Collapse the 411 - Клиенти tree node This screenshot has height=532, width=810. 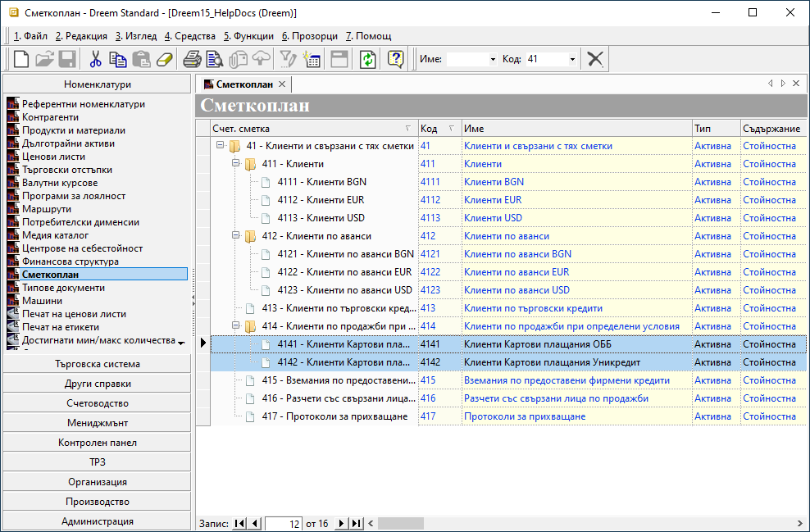point(235,164)
